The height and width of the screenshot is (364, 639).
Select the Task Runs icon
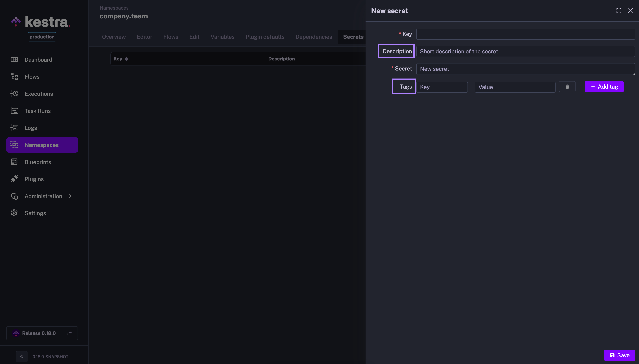pyautogui.click(x=14, y=111)
